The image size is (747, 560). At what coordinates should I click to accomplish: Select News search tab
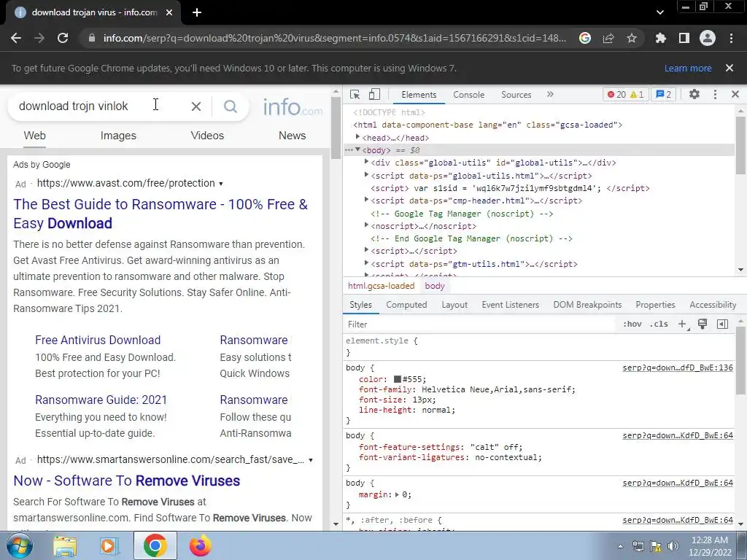click(292, 136)
